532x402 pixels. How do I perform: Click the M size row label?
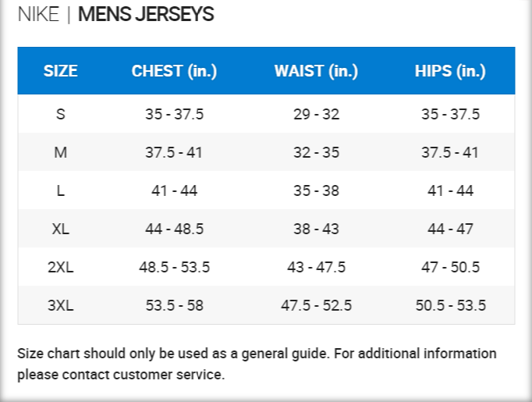(x=61, y=152)
